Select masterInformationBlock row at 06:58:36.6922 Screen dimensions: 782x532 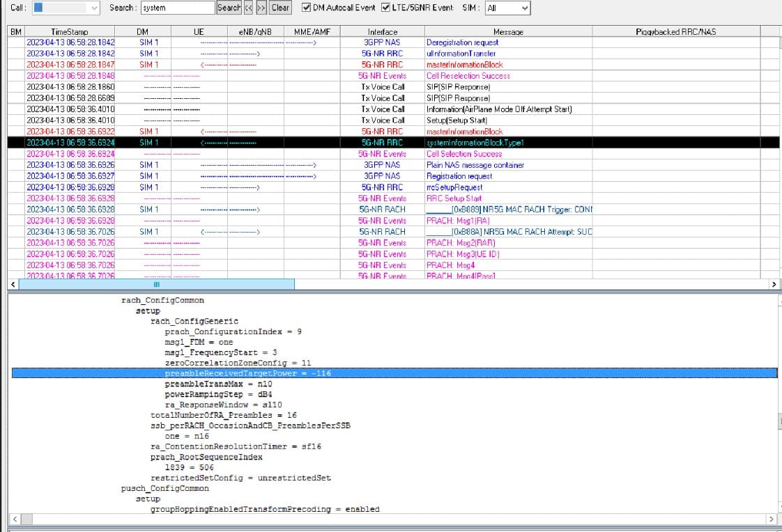point(393,132)
